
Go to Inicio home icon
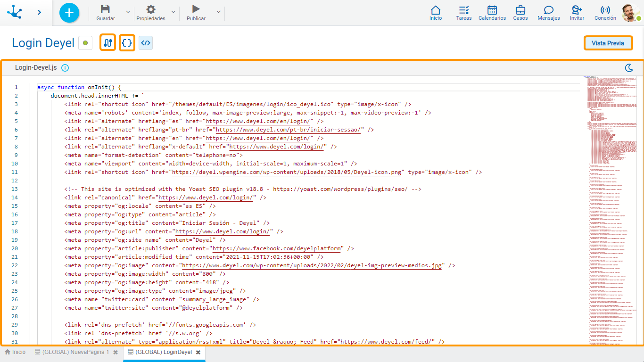(x=436, y=13)
